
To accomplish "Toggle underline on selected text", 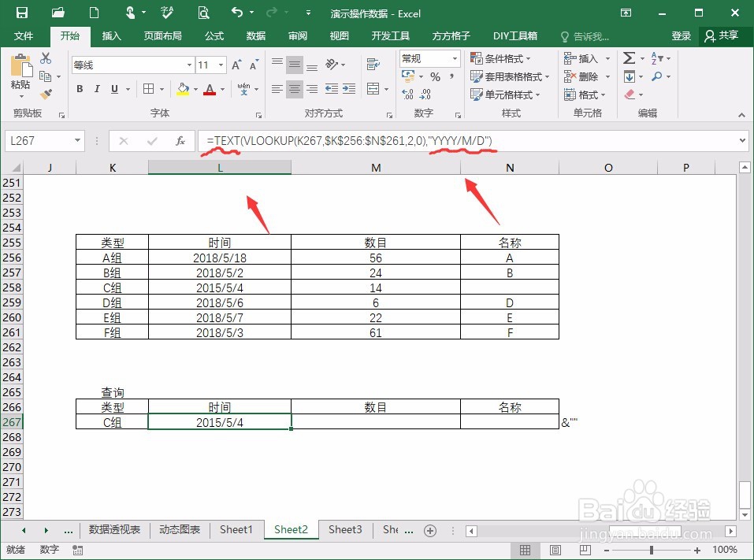I will [x=113, y=89].
